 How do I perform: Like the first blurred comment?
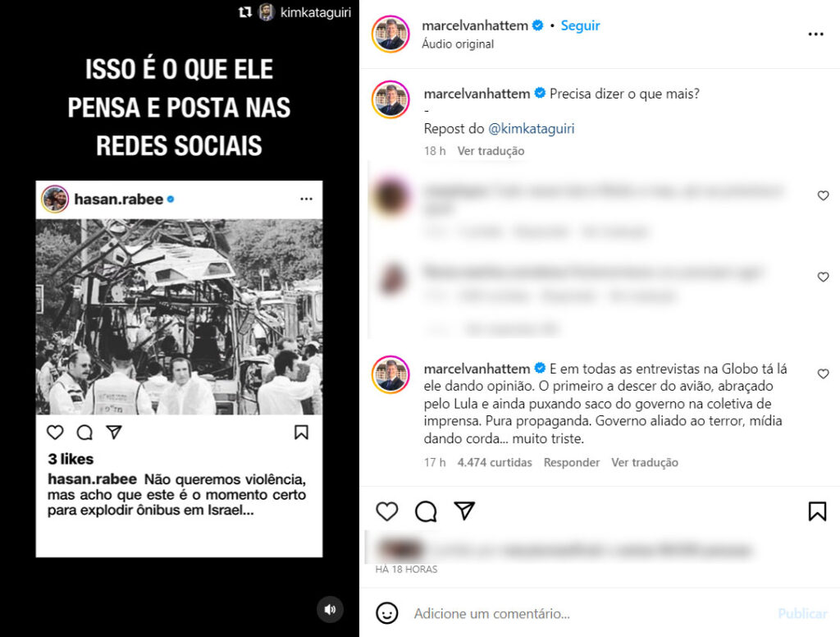tap(824, 195)
